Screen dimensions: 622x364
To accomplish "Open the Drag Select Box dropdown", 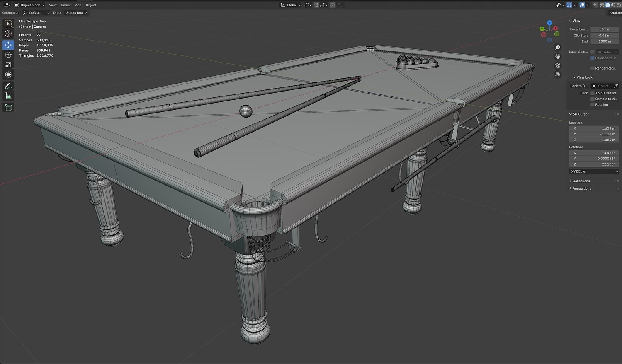I will coord(76,13).
